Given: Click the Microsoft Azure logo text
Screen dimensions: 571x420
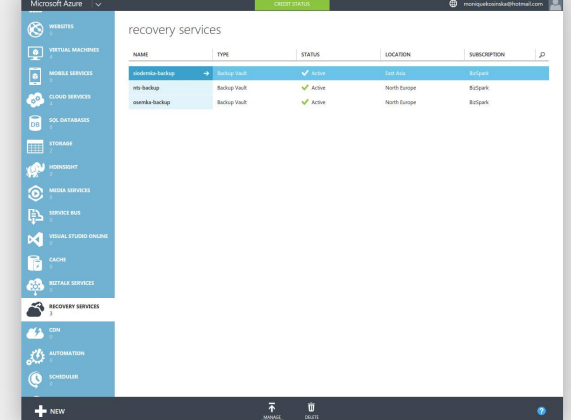Looking at the screenshot, I should 56,4.
